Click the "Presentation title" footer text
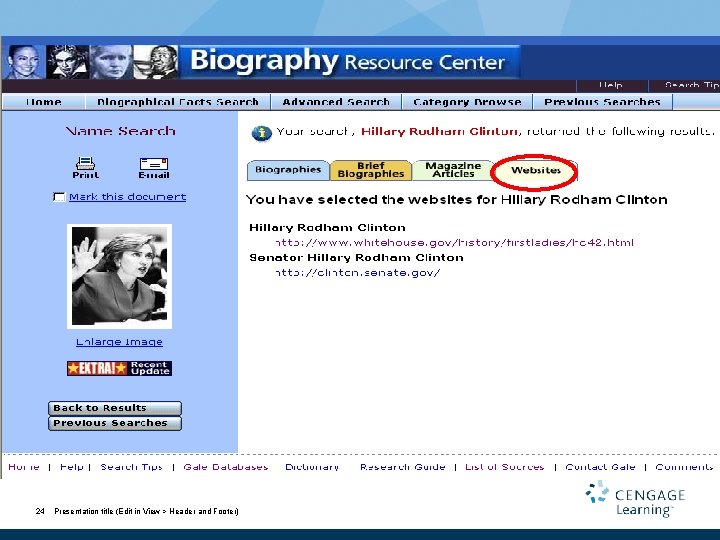The width and height of the screenshot is (720, 540). click(x=146, y=511)
